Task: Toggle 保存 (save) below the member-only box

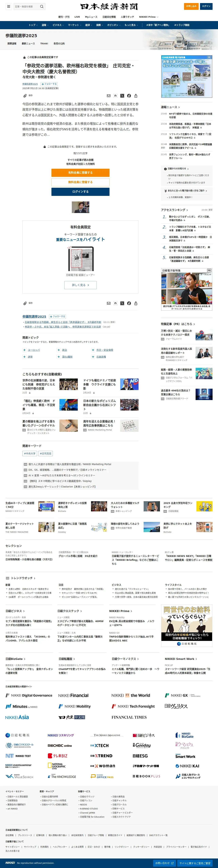Action: (x=28, y=303)
